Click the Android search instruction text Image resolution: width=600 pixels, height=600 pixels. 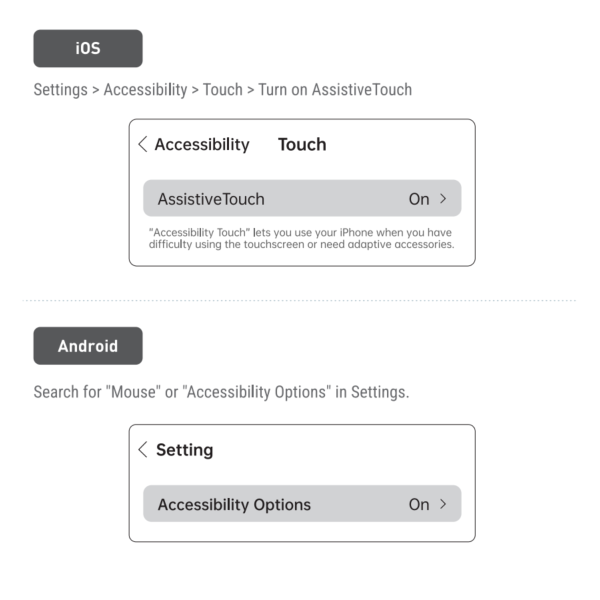tap(221, 392)
